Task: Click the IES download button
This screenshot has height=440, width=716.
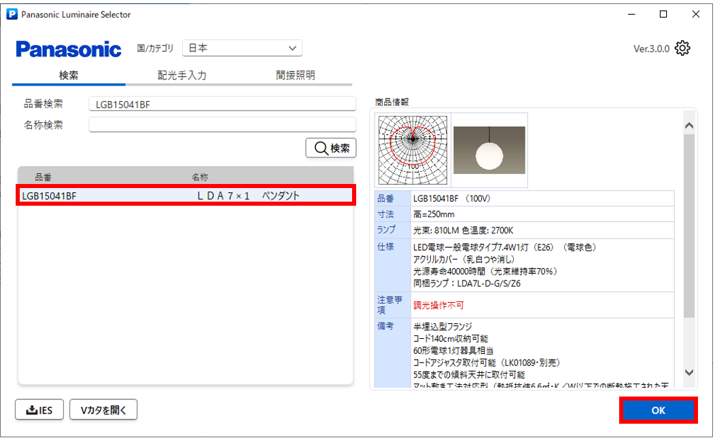Action: coord(41,409)
